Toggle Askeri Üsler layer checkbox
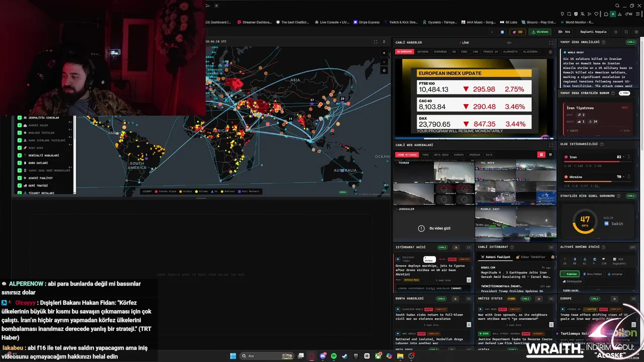The height and width of the screenshot is (362, 644). [20, 125]
